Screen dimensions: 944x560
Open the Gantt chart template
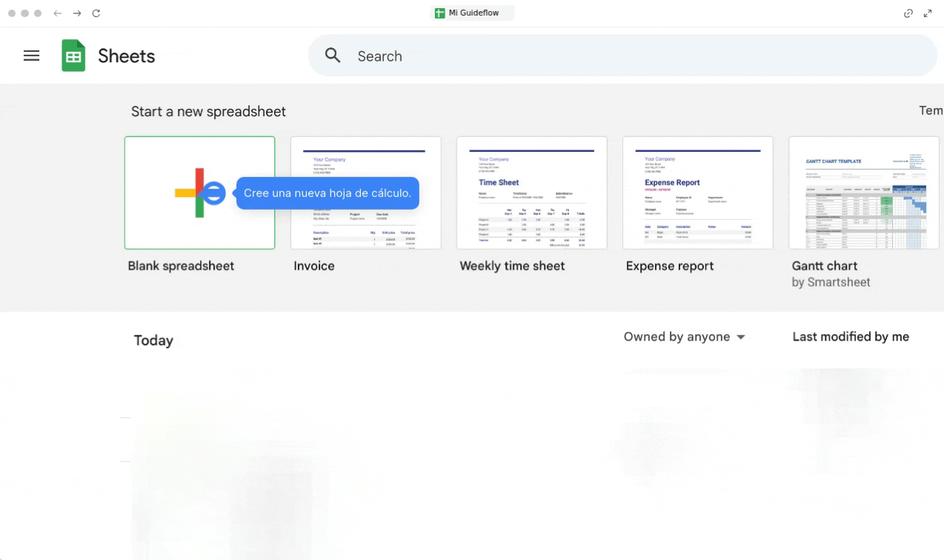[x=863, y=193]
